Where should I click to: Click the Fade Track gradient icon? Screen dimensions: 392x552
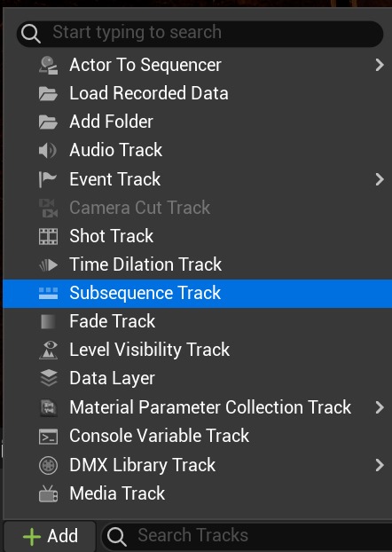(x=48, y=322)
